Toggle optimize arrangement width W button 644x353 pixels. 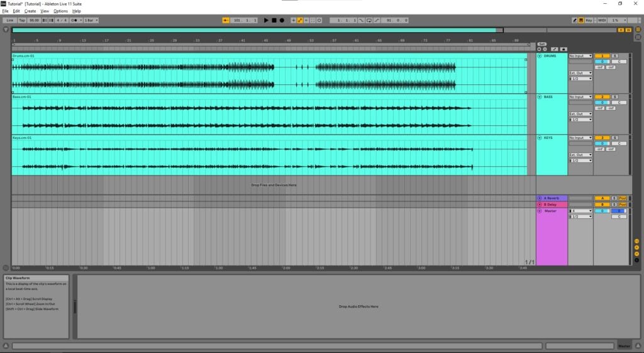point(628,30)
